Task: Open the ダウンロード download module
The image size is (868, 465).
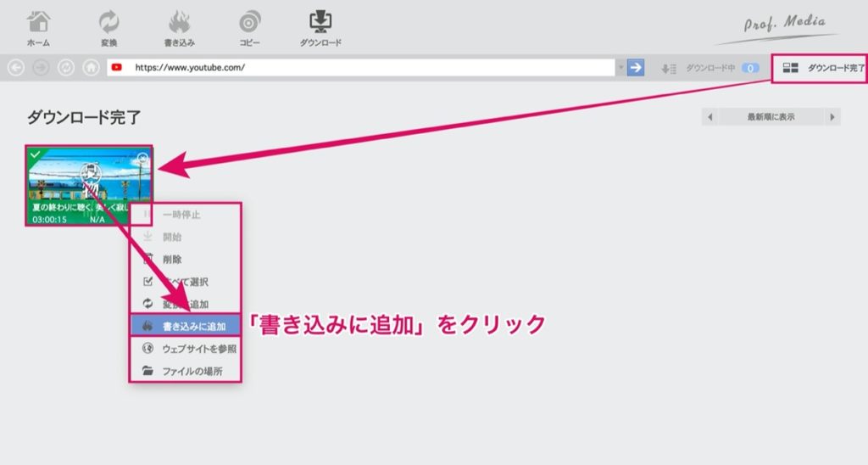Action: (x=320, y=29)
